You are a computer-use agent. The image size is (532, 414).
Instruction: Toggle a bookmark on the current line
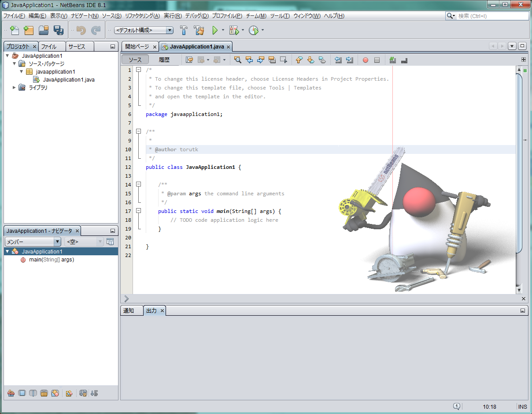[322, 60]
